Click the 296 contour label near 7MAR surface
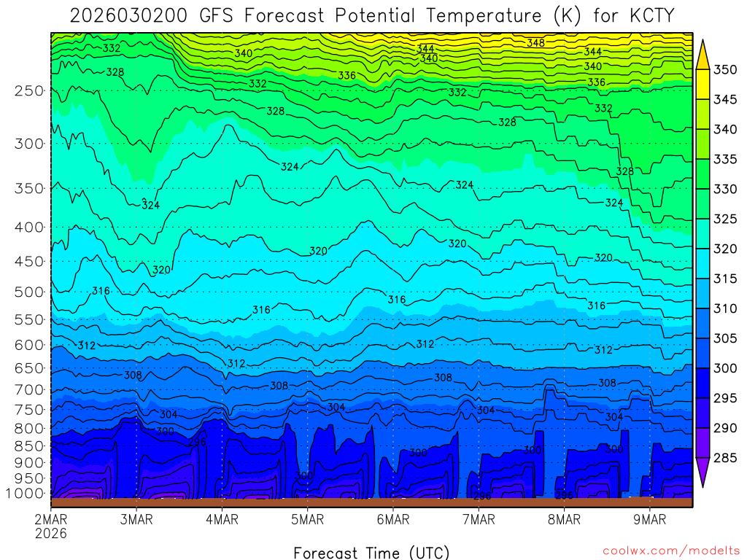The height and width of the screenshot is (560, 747). (483, 496)
